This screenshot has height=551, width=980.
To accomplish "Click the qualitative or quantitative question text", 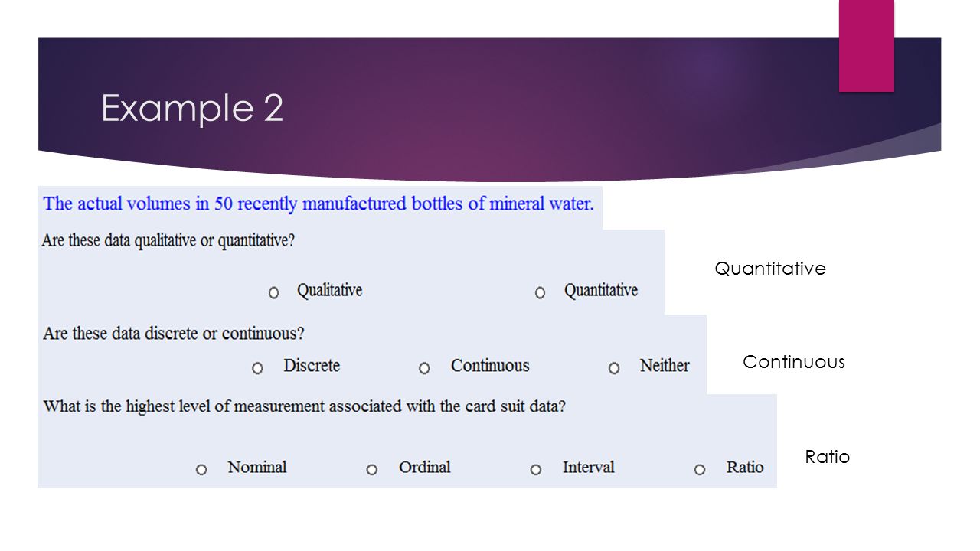I will point(168,240).
